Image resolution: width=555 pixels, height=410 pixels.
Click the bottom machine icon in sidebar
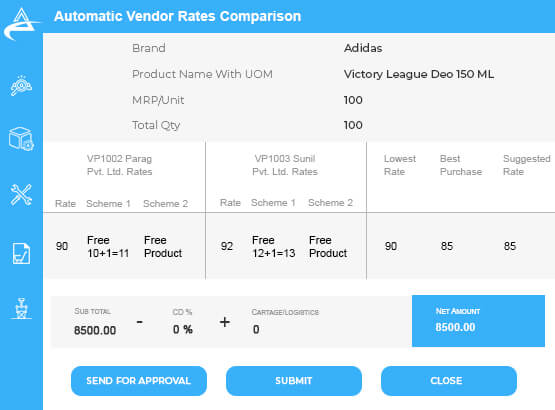pyautogui.click(x=21, y=308)
